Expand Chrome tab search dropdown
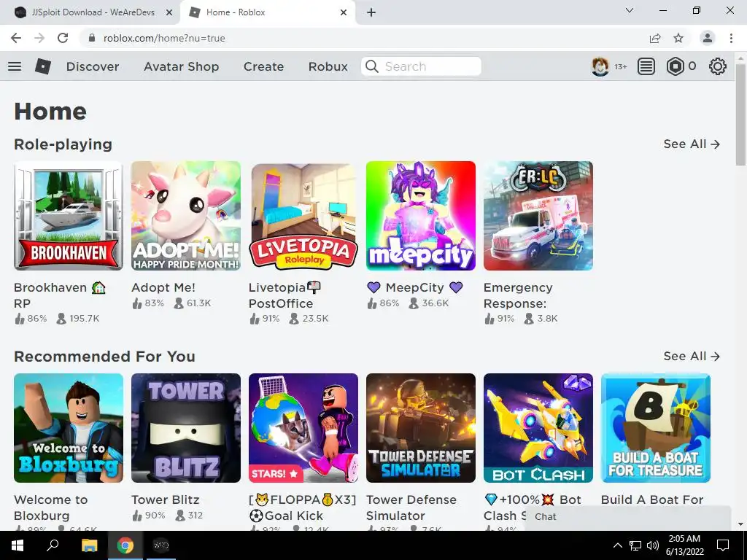The height and width of the screenshot is (560, 747). coord(630,10)
